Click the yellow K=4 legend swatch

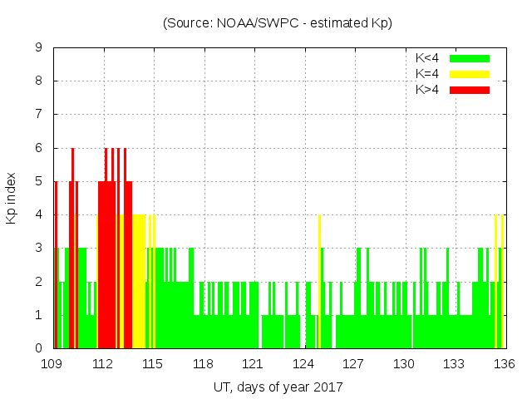click(x=470, y=74)
